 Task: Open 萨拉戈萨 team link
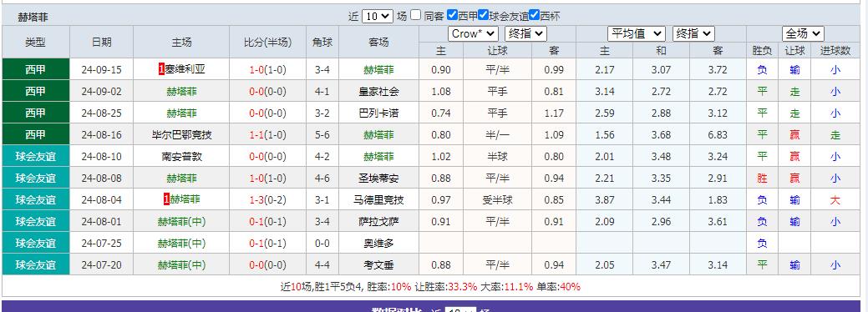(x=378, y=222)
